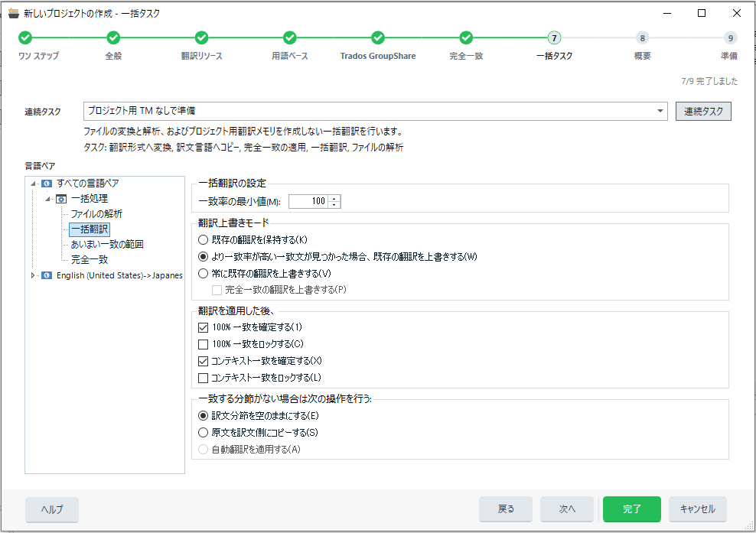Click the 用語ベース step label

pyautogui.click(x=290, y=56)
